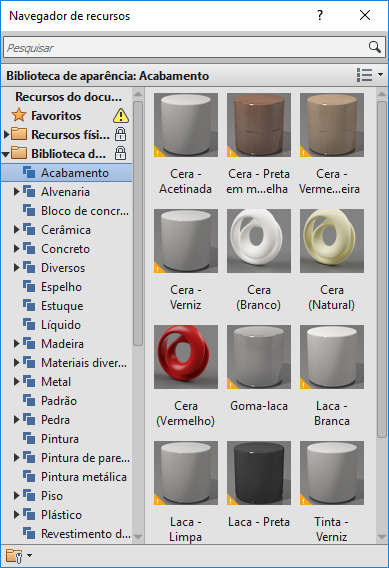Select the Tinta - Verniz material thumbnail
The width and height of the screenshot is (389, 568).
[332, 473]
